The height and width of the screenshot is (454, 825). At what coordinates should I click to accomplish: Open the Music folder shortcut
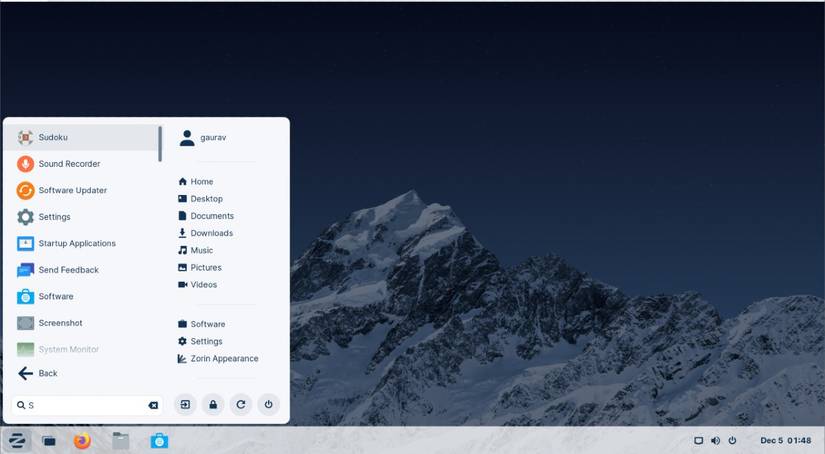tap(196, 250)
